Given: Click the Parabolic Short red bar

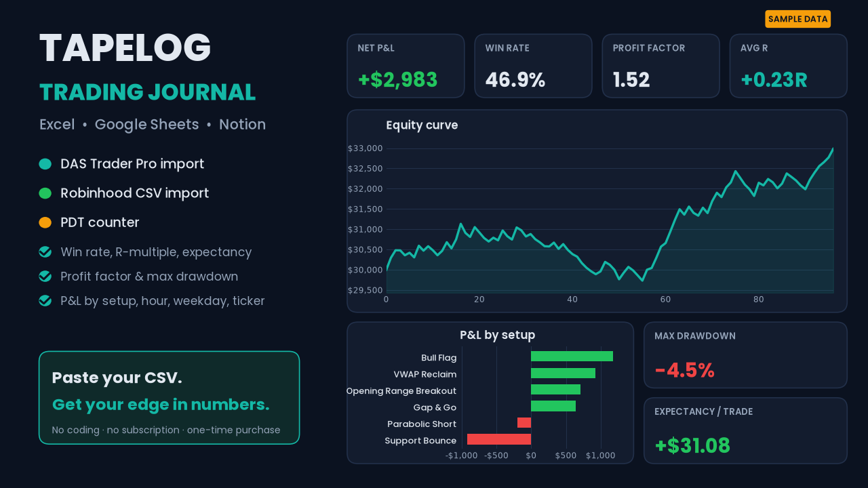Looking at the screenshot, I should click(x=524, y=423).
